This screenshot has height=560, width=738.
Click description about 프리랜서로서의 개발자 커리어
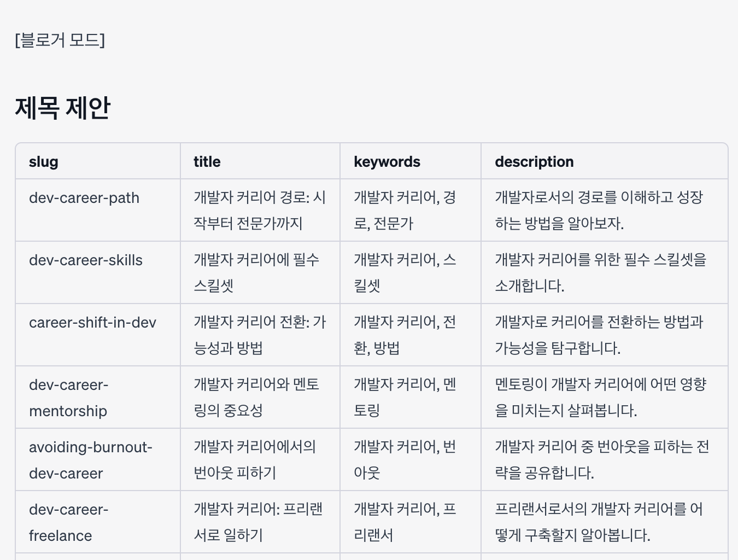point(599,522)
